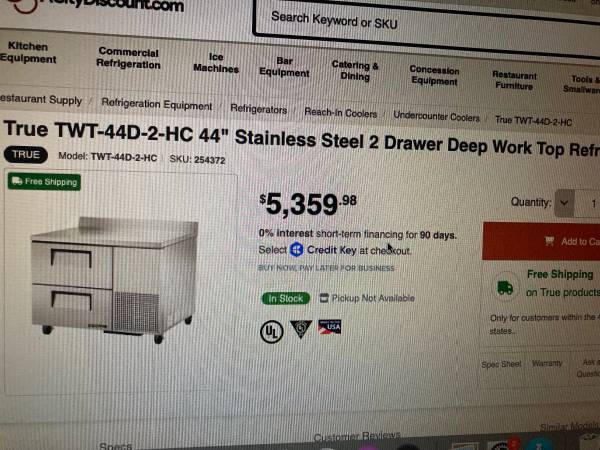The width and height of the screenshot is (600, 450).
Task: Open the Commercial Refrigeration menu
Action: point(128,58)
